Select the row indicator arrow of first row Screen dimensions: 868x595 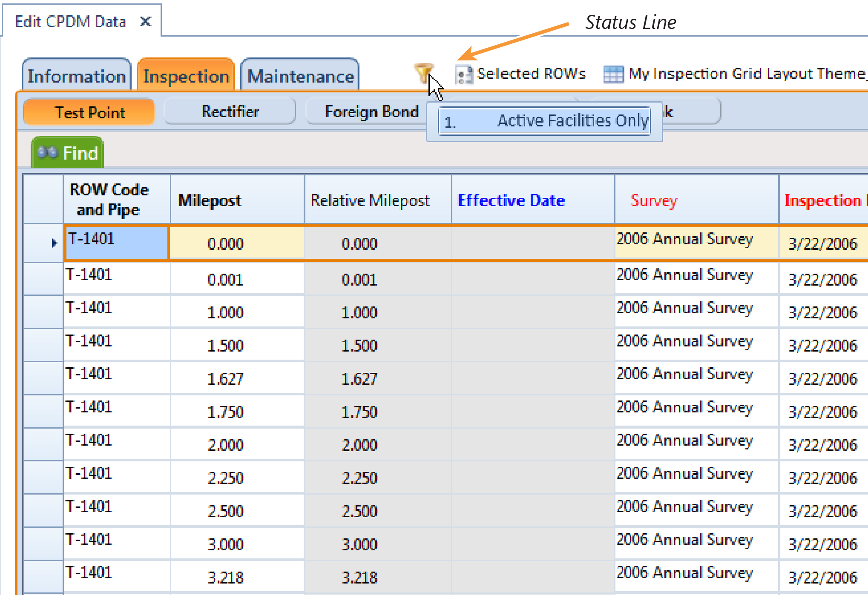54,243
